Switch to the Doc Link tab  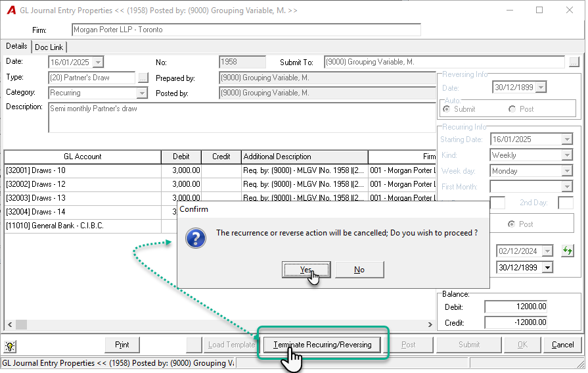coord(49,47)
